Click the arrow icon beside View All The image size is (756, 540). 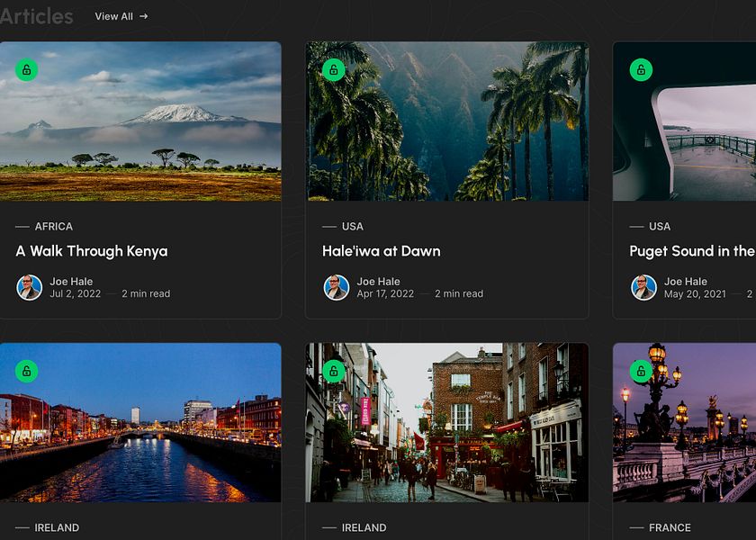[143, 16]
